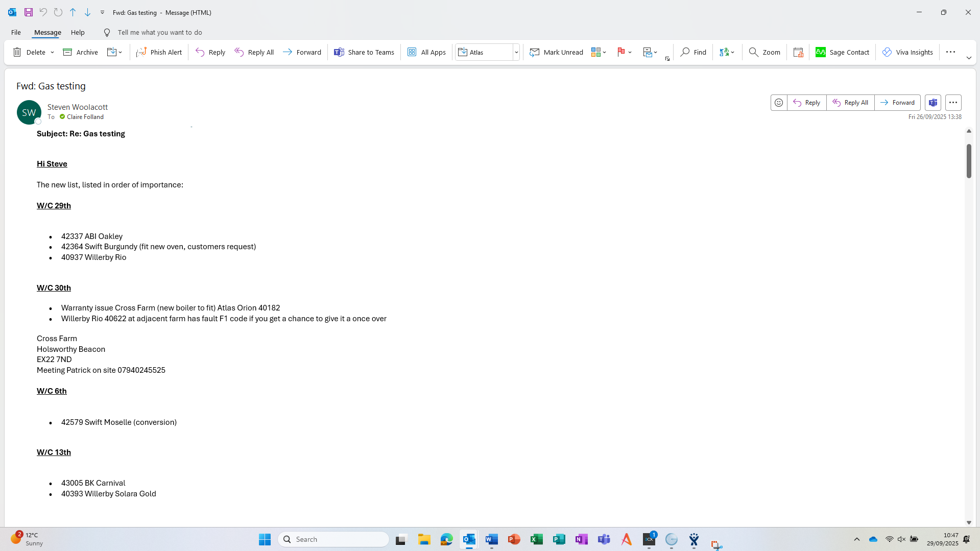Open Adobe Acrobat from taskbar
980x551 pixels.
pos(627,539)
